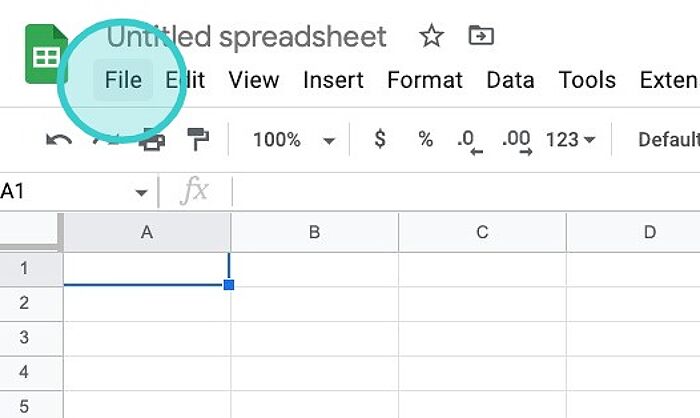The height and width of the screenshot is (418, 700).
Task: Open the Data menu
Action: (x=510, y=80)
